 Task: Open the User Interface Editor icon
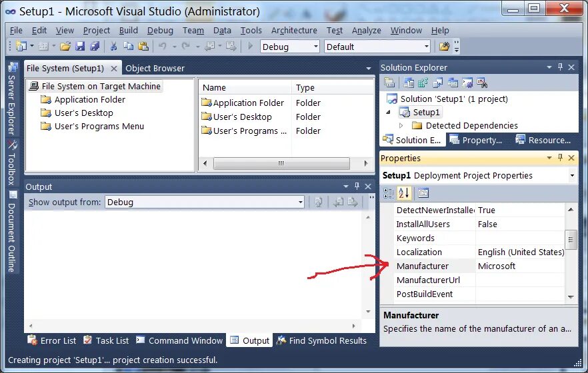[453, 83]
